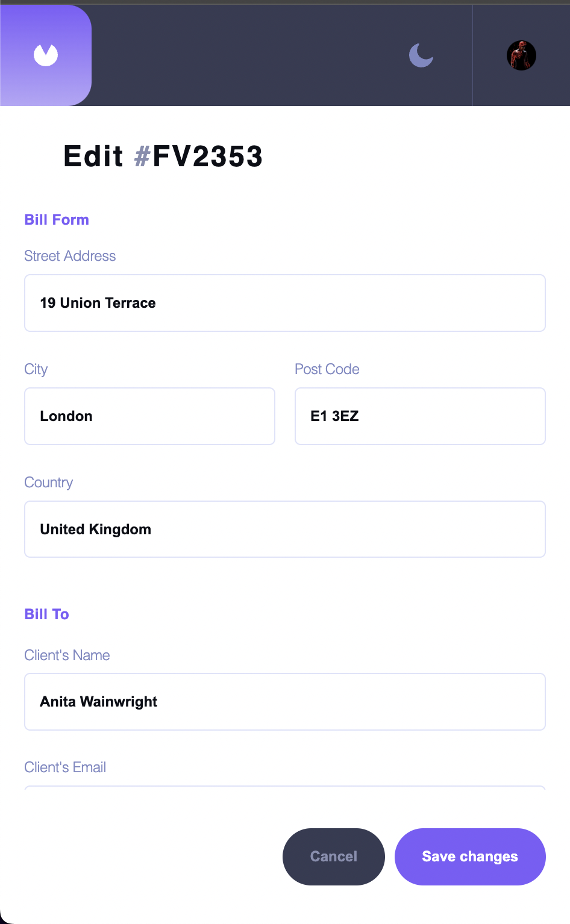Click the Bill To section label
Viewport: 570px width, 924px height.
[46, 614]
